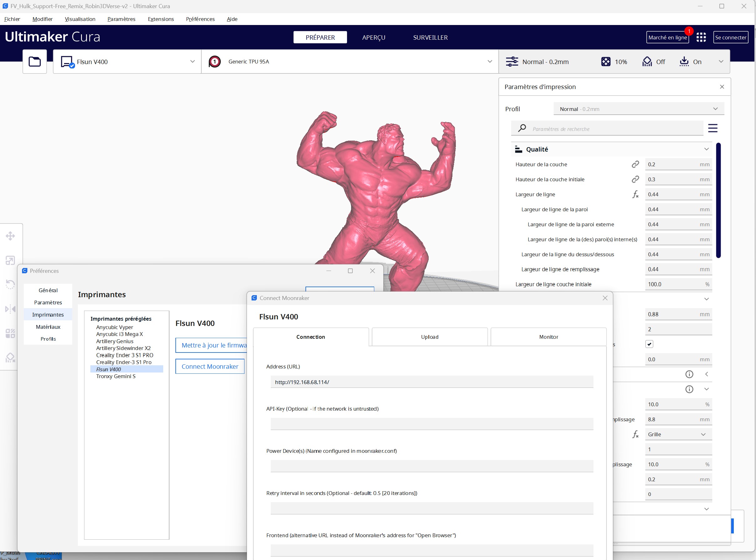The image size is (756, 560).
Task: Close the Connect Moonraker dialog
Action: tap(605, 298)
